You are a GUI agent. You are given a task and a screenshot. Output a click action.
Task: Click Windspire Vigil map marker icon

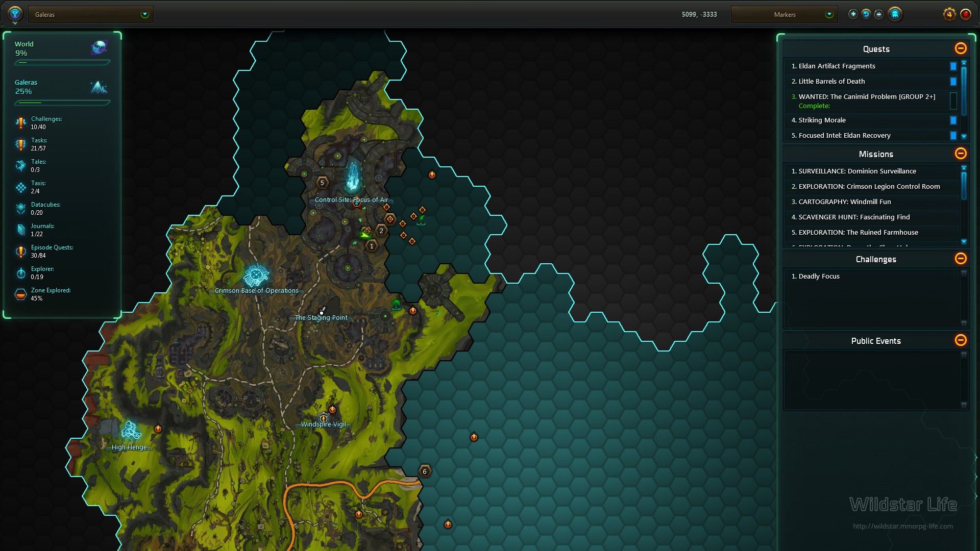point(323,417)
